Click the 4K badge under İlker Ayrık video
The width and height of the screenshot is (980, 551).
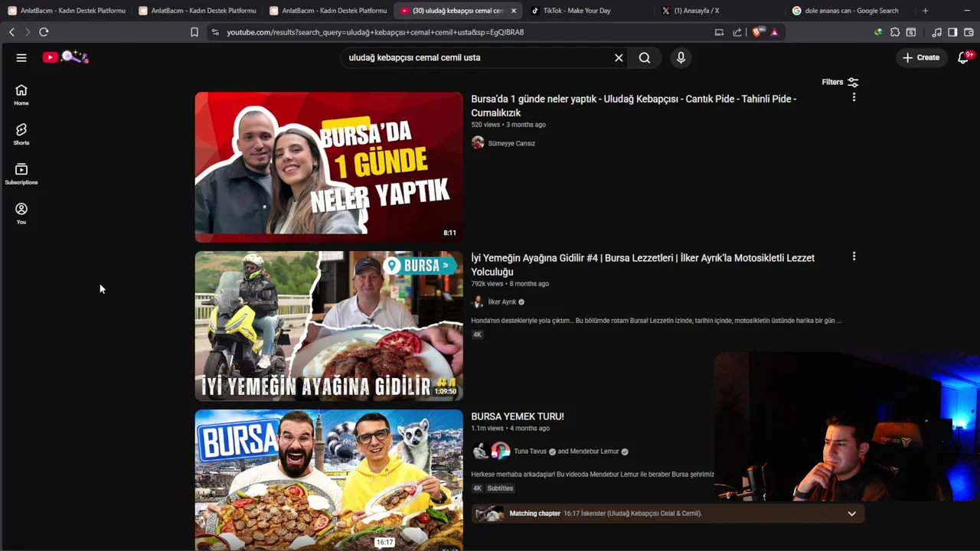coord(477,334)
